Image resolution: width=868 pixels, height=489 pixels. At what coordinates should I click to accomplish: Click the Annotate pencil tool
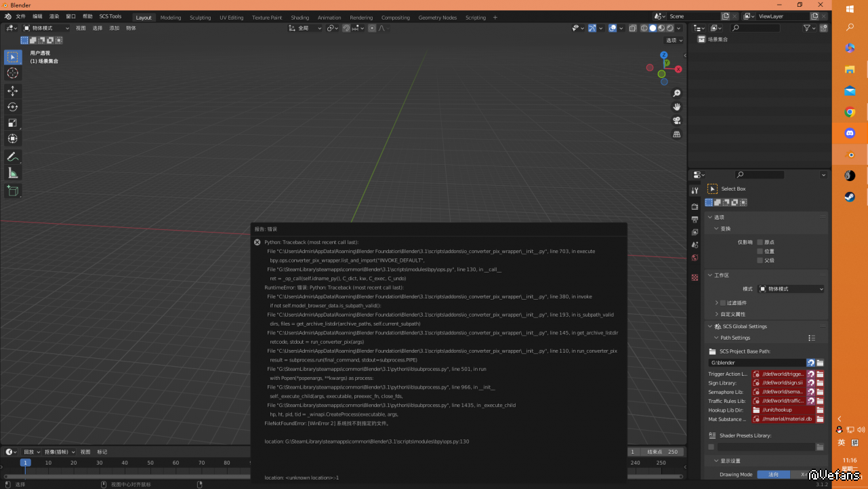click(12, 157)
